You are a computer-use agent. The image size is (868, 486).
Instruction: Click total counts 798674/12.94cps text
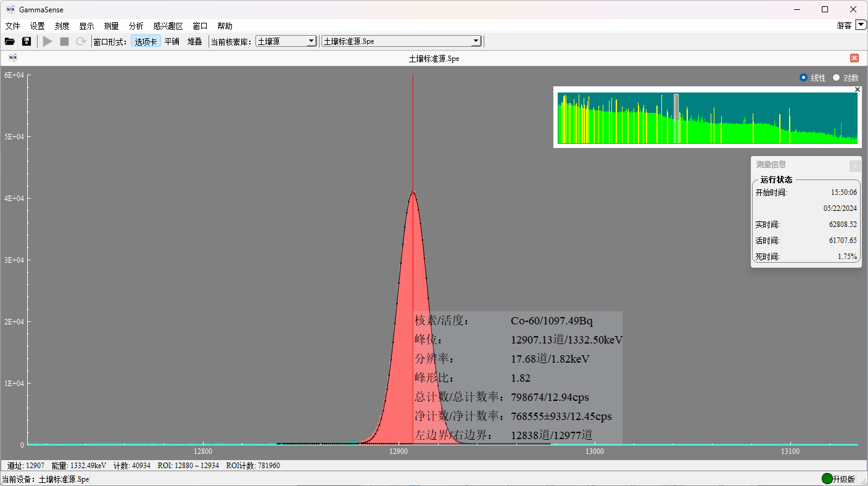click(x=550, y=397)
